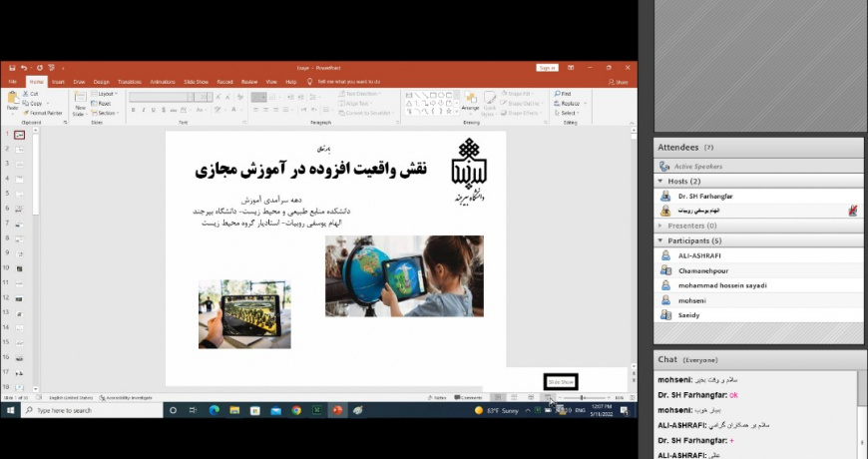Open the Ribbon Display Options icon
The image size is (868, 459).
[570, 68]
